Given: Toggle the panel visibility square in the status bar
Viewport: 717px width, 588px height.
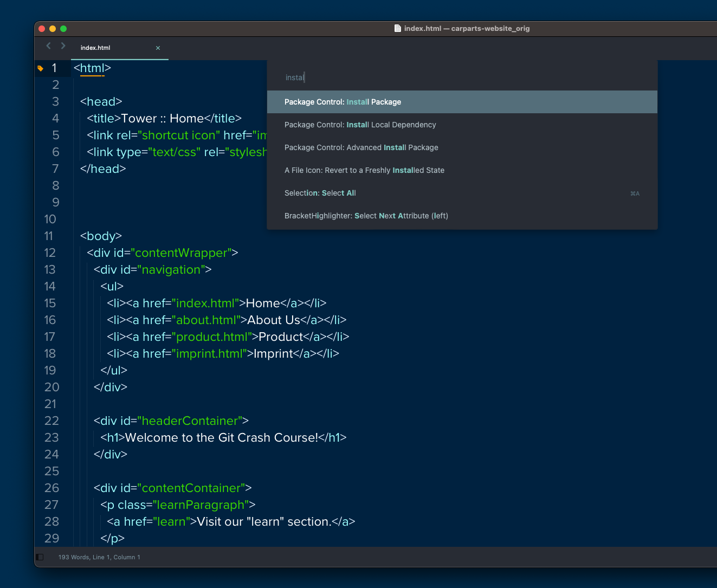Looking at the screenshot, I should tap(39, 557).
